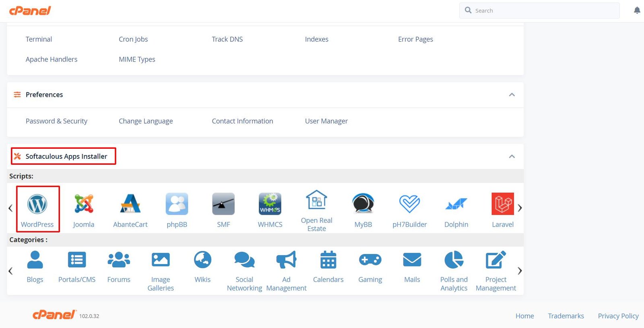Choose the SMF script icon
Screen dimensions: 644x328
(223, 204)
